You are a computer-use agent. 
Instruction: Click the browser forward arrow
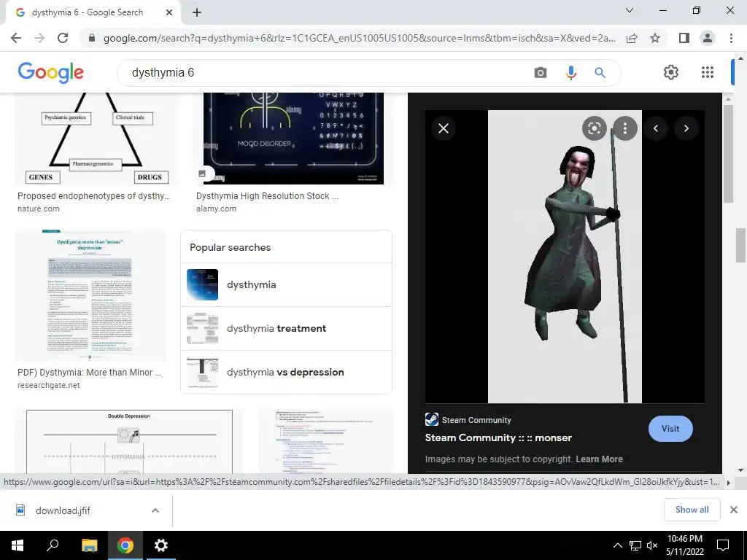click(39, 38)
